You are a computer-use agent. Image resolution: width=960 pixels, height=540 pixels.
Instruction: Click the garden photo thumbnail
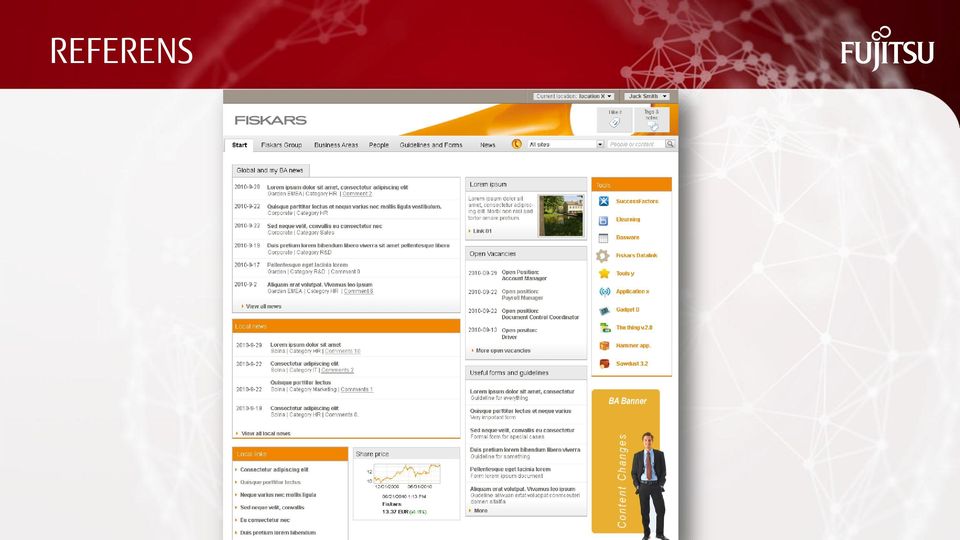561,216
